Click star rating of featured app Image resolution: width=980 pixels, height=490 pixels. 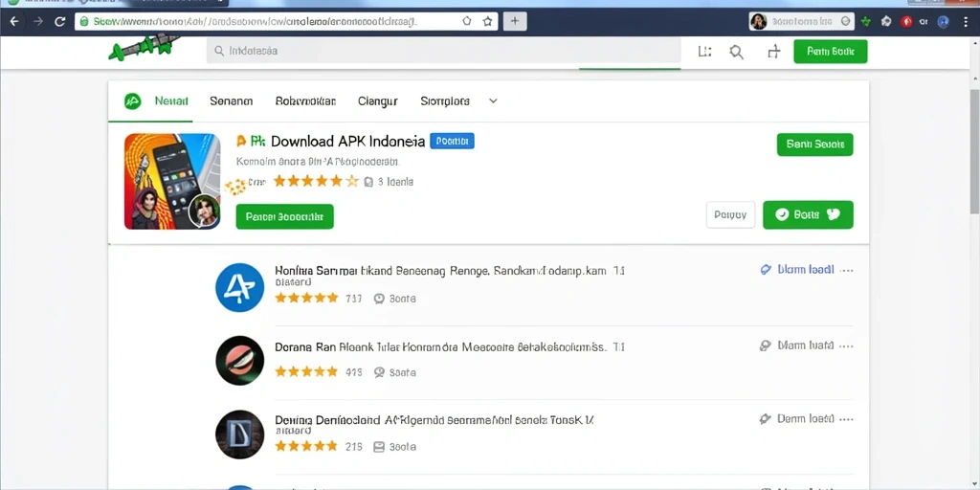[x=316, y=182]
